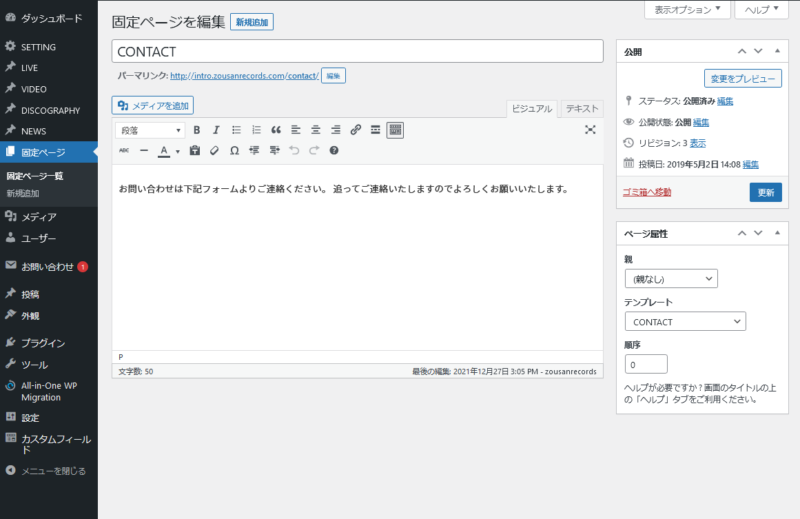The height and width of the screenshot is (519, 800).
Task: Enable distraction-free fullscreen editor mode
Action: (590, 130)
